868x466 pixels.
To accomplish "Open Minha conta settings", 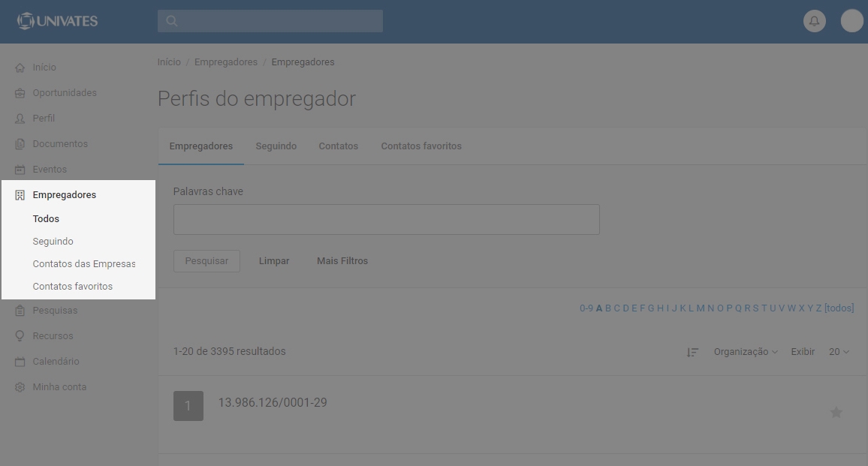I will click(x=59, y=387).
